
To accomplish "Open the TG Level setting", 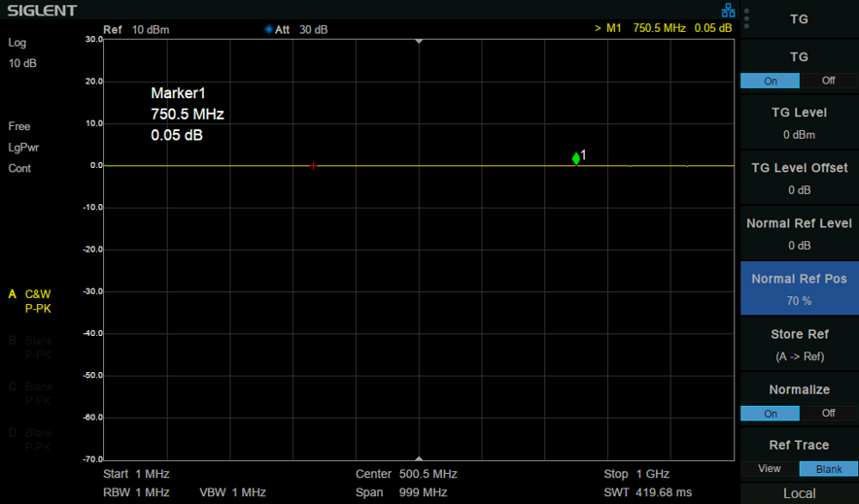I will coord(800,123).
